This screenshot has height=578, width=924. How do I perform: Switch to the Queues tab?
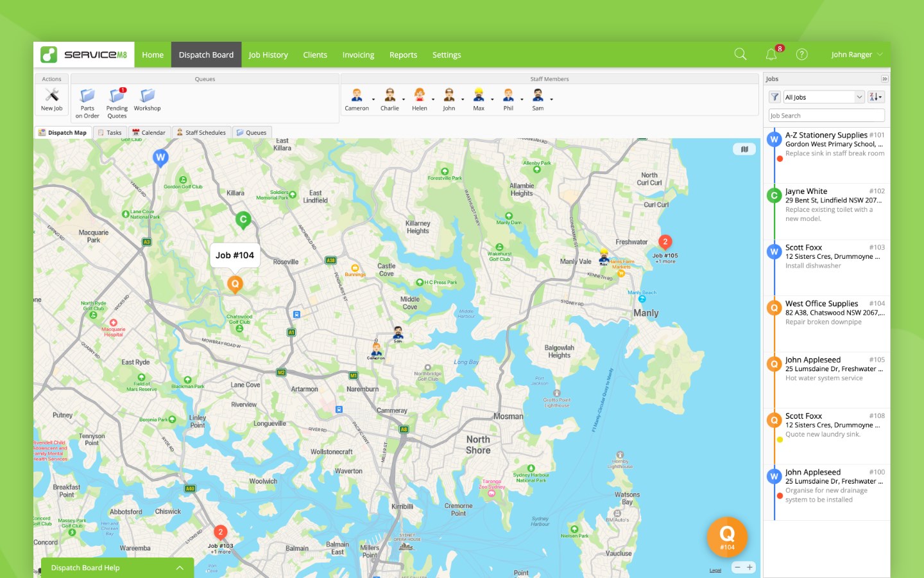tap(252, 132)
